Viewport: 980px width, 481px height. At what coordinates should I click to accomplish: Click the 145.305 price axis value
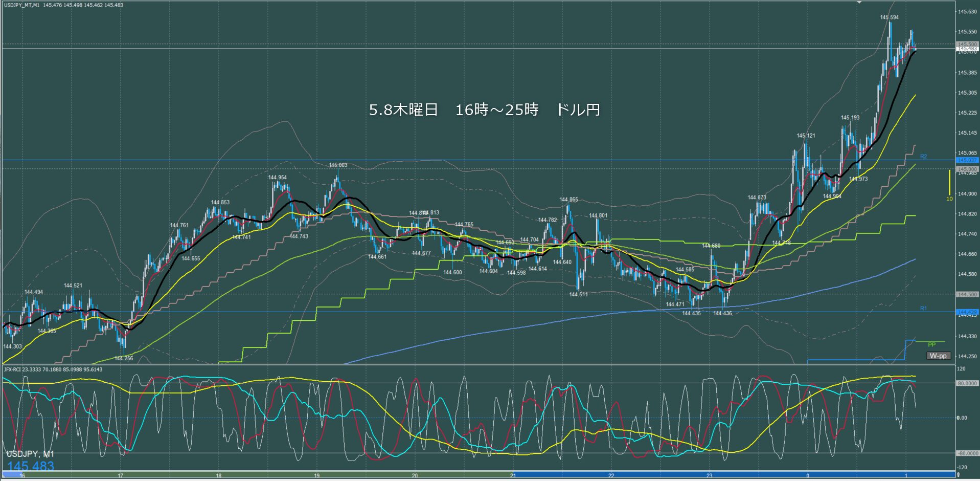point(967,93)
